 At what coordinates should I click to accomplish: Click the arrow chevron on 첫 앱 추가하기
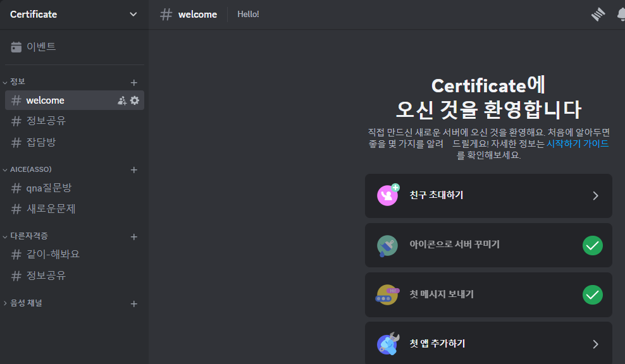(595, 344)
